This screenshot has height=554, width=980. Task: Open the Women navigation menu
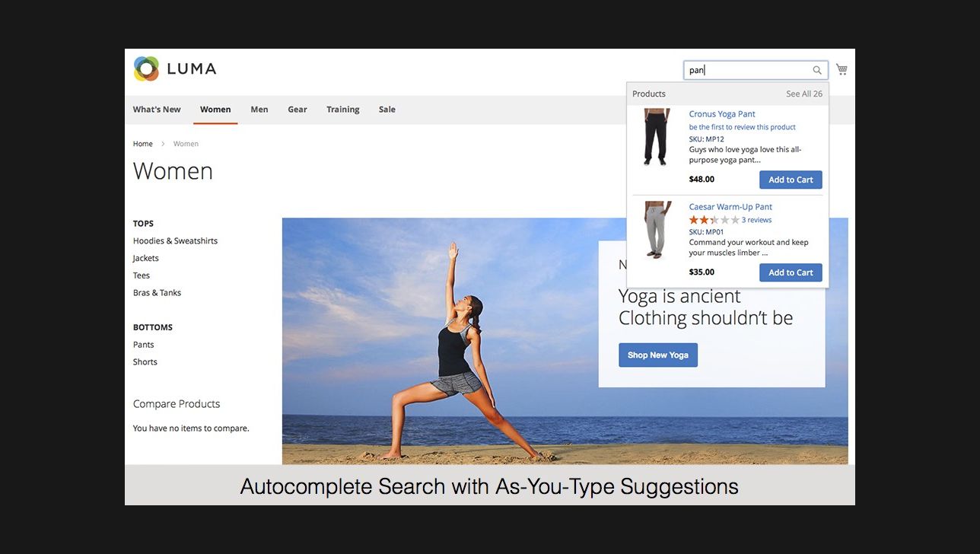point(215,109)
